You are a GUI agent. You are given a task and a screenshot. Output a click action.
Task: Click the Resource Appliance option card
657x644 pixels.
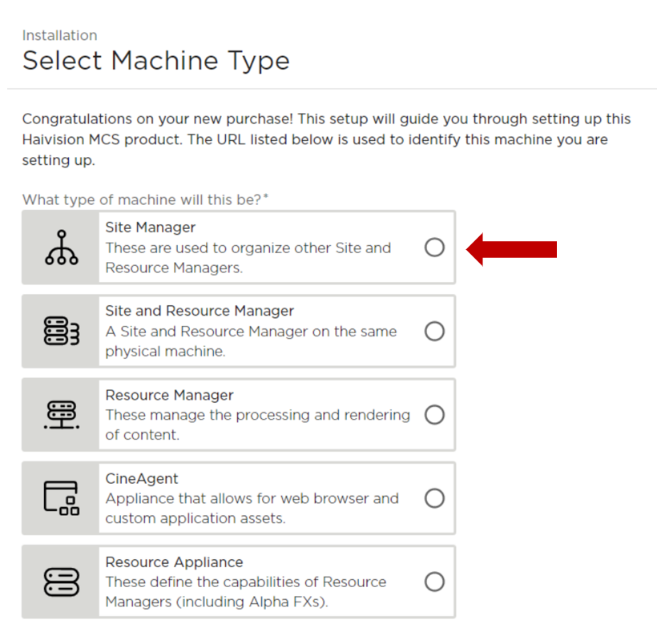click(240, 582)
